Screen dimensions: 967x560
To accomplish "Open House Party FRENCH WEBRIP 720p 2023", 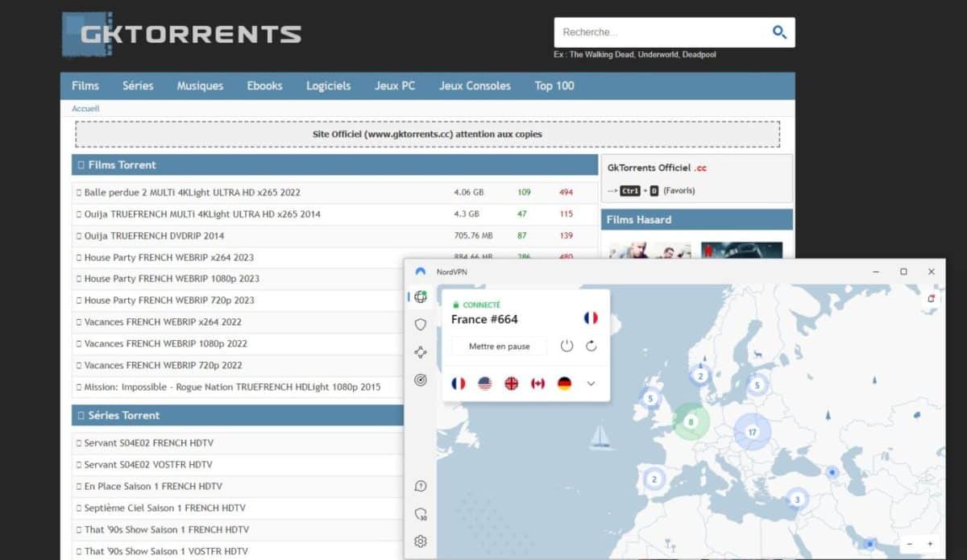I will [169, 301].
